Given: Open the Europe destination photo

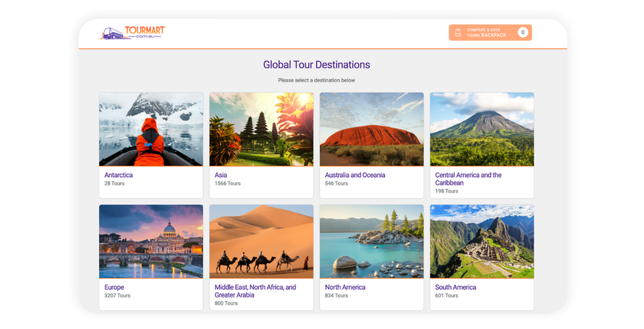Looking at the screenshot, I should click(x=150, y=241).
